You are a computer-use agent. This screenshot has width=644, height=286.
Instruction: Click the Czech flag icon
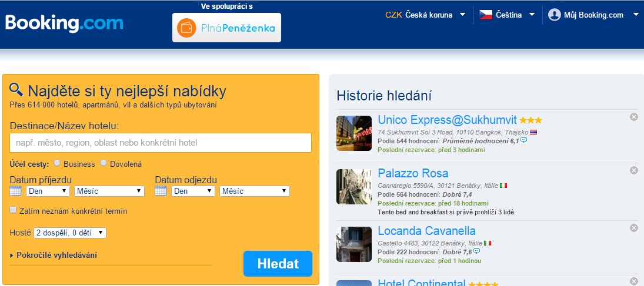coord(486,15)
